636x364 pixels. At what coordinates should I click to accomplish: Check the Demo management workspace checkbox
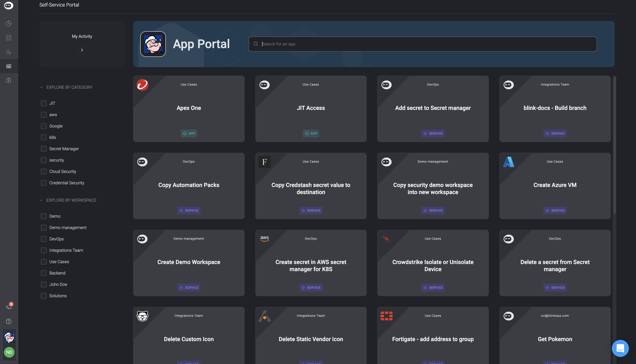44,228
